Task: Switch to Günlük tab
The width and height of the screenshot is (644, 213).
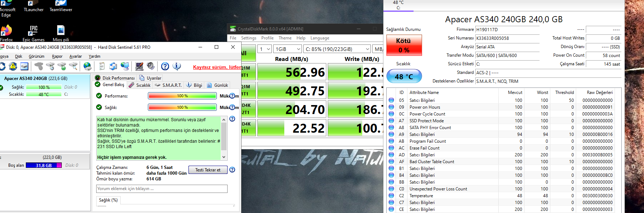Action: point(218,85)
